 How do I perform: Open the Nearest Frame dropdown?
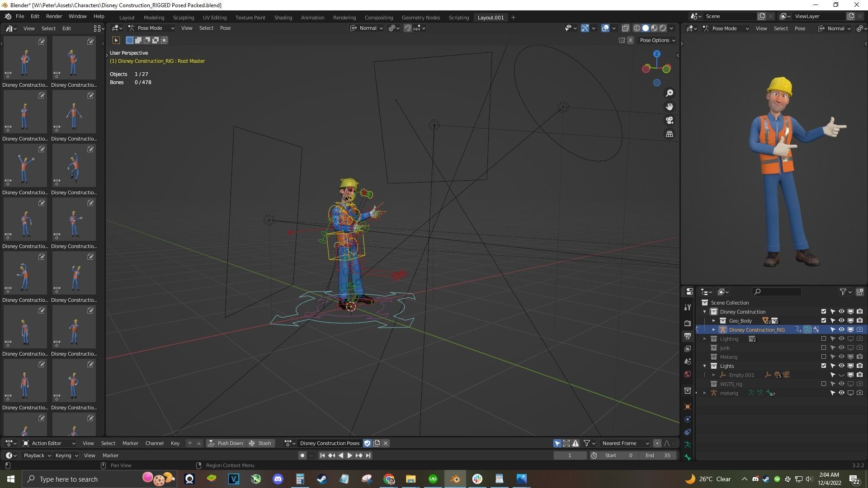(x=625, y=443)
